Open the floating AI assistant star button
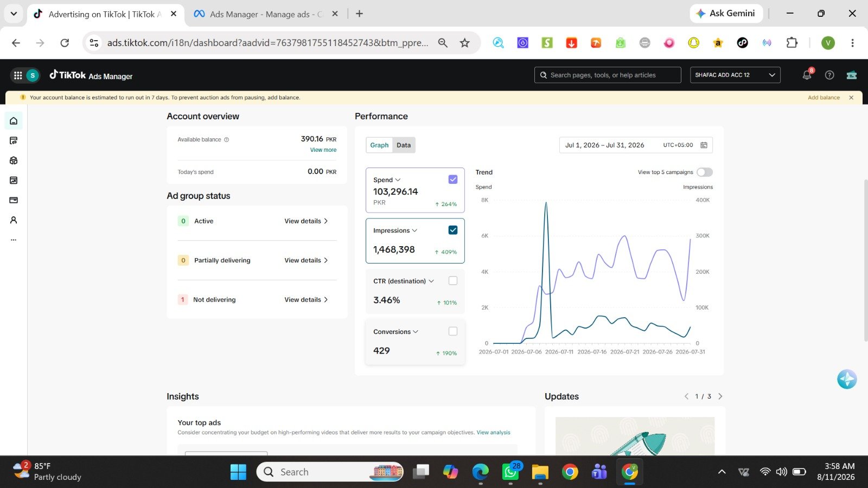Image resolution: width=868 pixels, height=488 pixels. (x=847, y=379)
